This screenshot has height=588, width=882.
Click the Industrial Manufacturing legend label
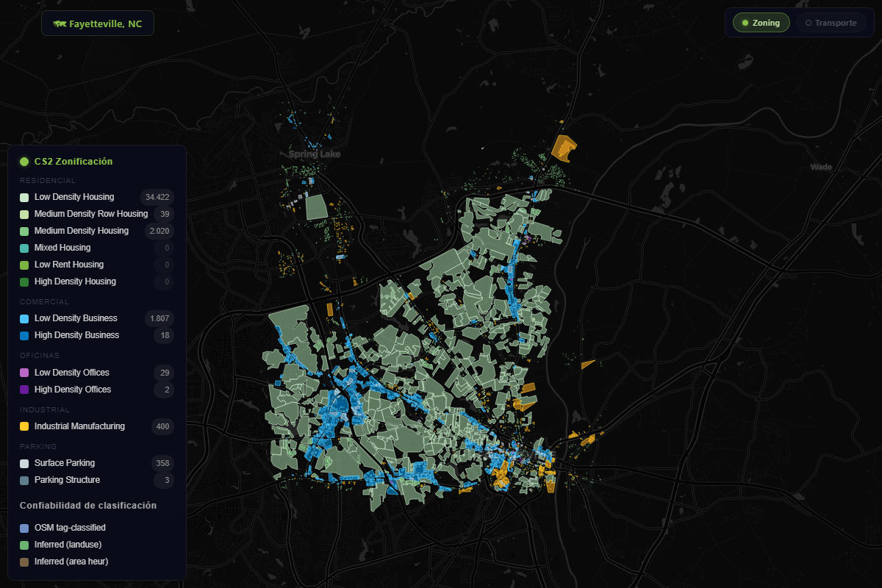click(79, 426)
